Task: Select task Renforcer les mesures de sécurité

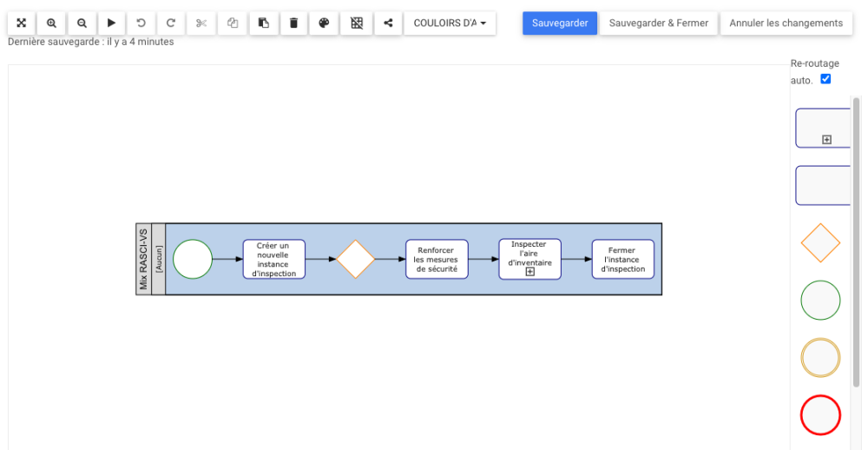Action: [x=437, y=259]
